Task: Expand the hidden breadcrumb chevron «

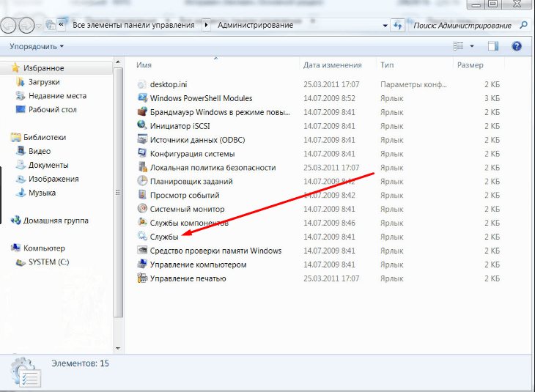Action: (x=62, y=25)
